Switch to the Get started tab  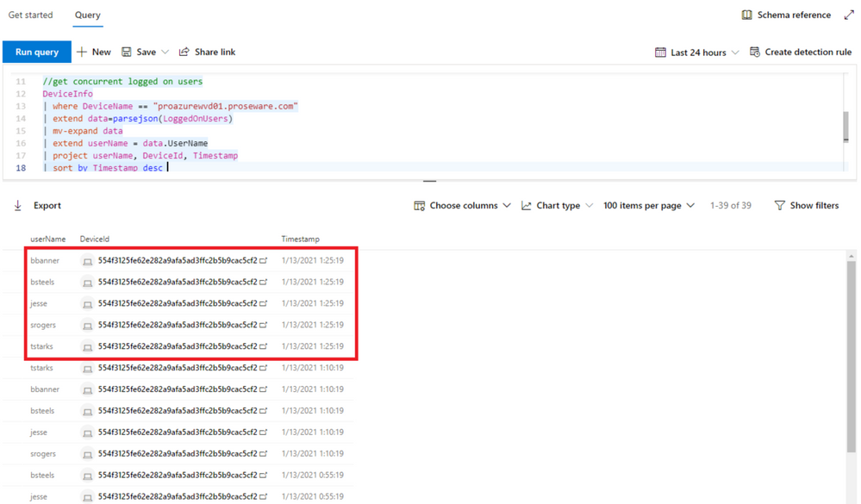click(x=30, y=16)
